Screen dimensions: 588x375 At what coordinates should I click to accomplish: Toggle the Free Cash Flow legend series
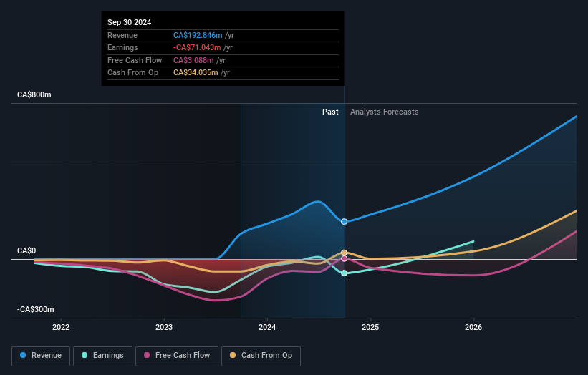click(x=177, y=356)
